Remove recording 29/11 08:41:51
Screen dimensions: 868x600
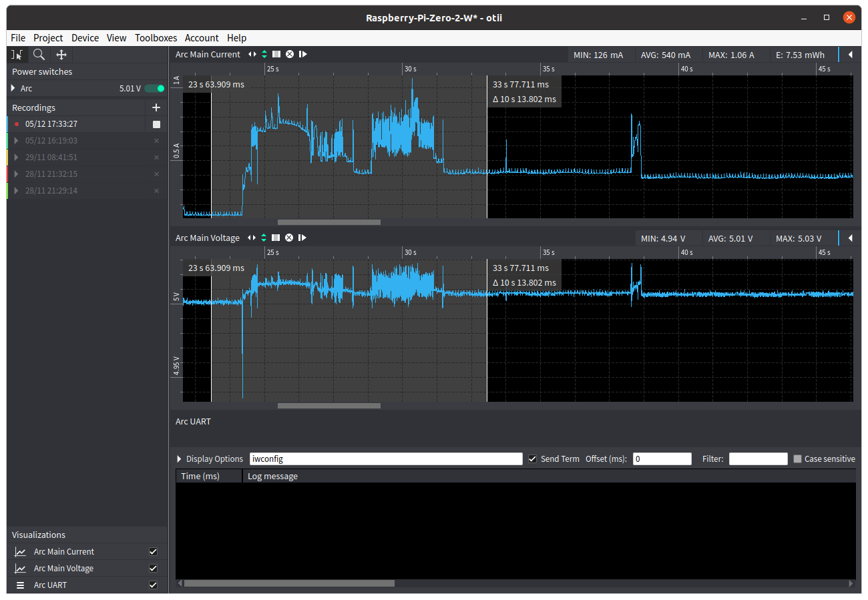point(156,158)
